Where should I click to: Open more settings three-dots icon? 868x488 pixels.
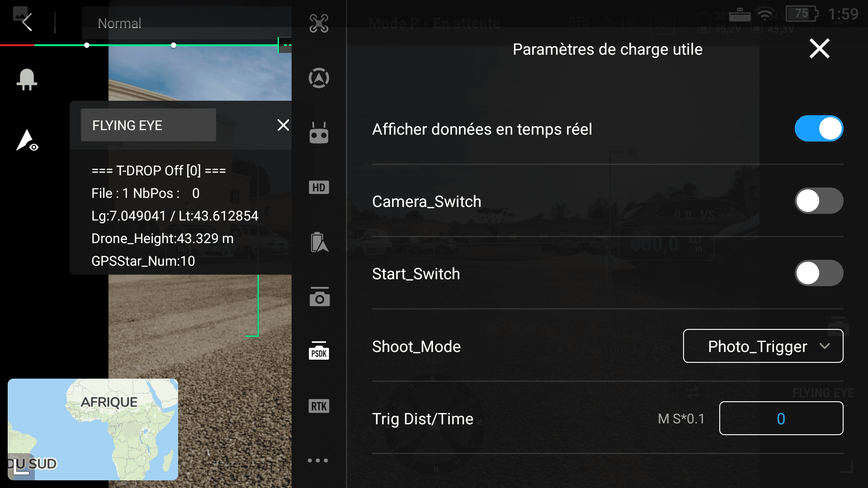(318, 460)
